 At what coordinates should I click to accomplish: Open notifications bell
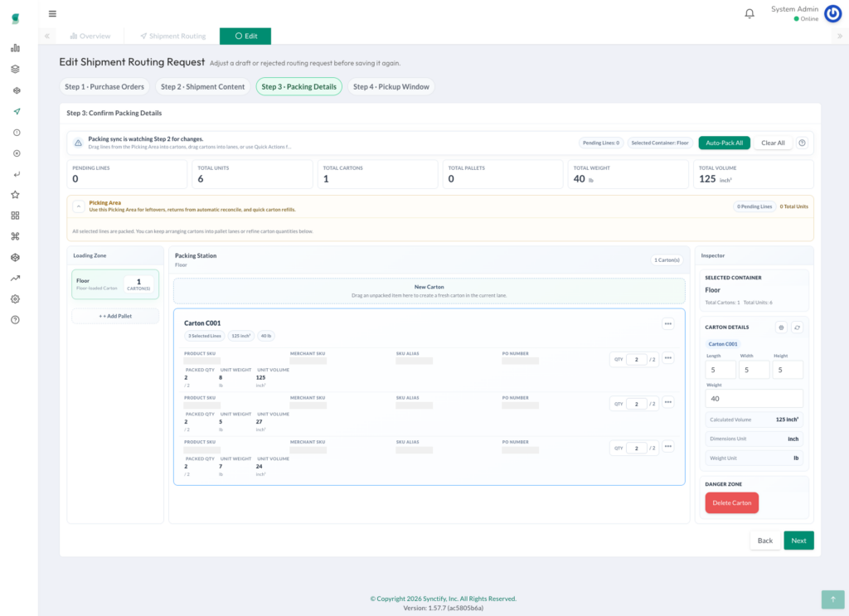pos(750,13)
